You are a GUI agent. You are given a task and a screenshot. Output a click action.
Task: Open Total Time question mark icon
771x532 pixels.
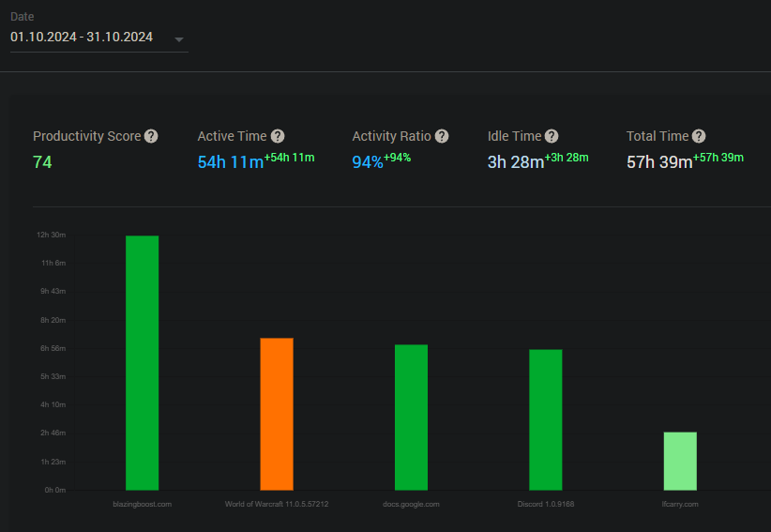tap(699, 136)
